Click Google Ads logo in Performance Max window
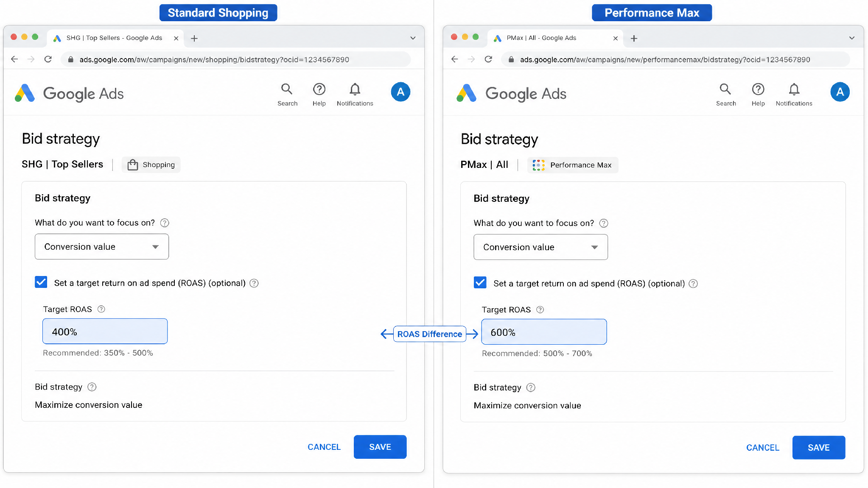 511,93
